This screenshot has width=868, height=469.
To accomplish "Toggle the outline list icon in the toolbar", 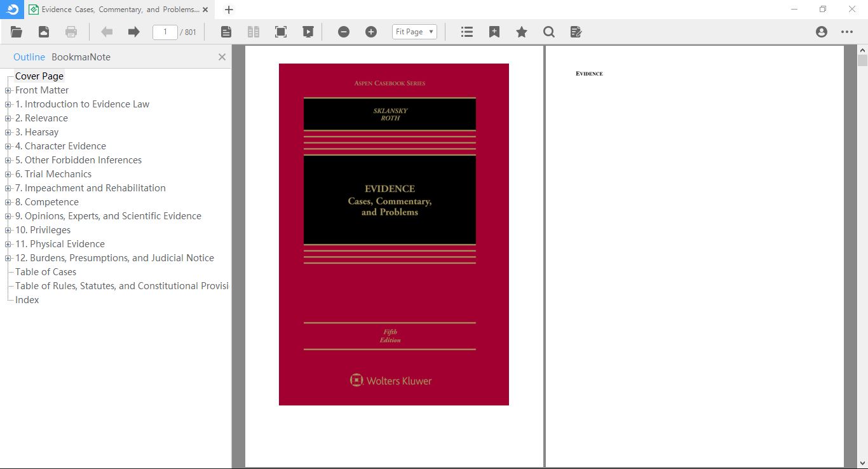I will [467, 32].
